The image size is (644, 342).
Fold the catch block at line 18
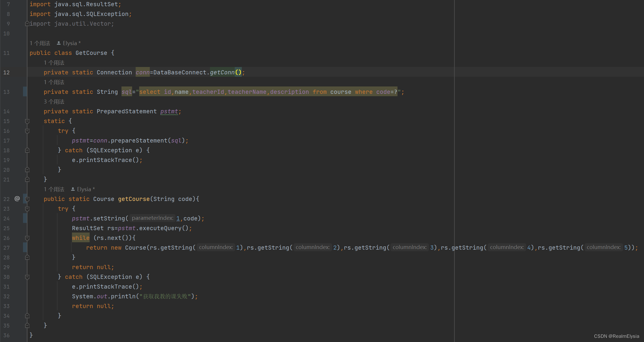[27, 150]
